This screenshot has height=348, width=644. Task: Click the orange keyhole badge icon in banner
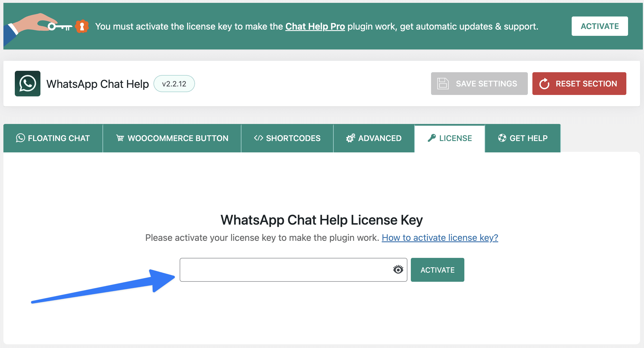82,26
